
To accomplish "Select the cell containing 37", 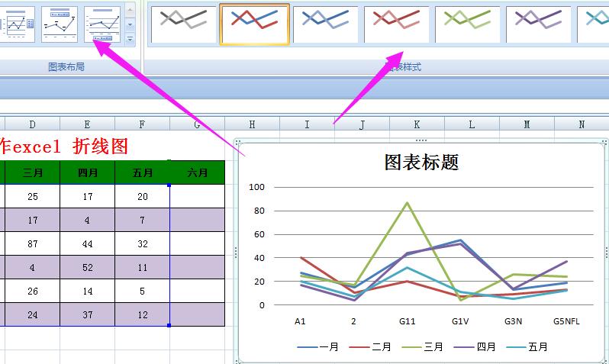I will coord(88,314).
